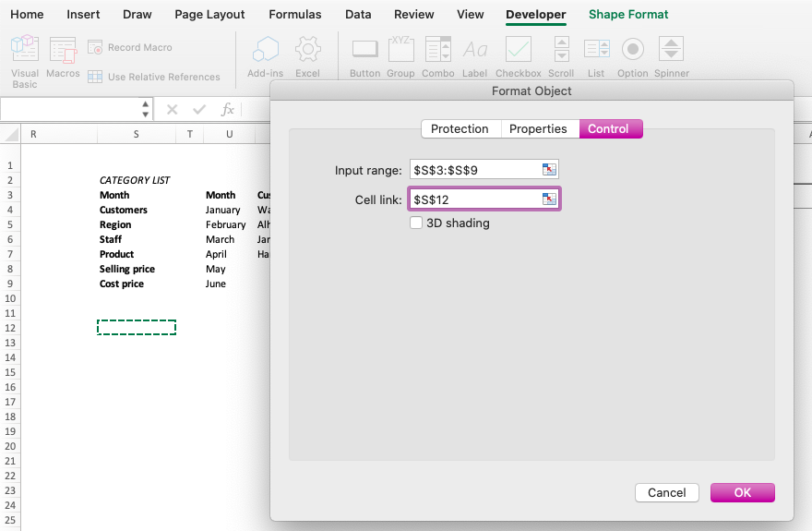Open the Visual Basic editor icon
Viewport: 812px width, 531px height.
[24, 49]
